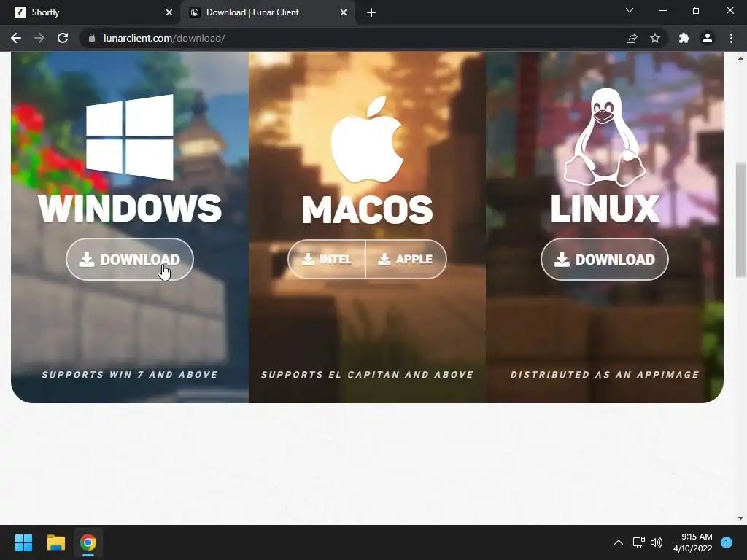
Task: Share this page with the share icon
Action: pos(632,38)
